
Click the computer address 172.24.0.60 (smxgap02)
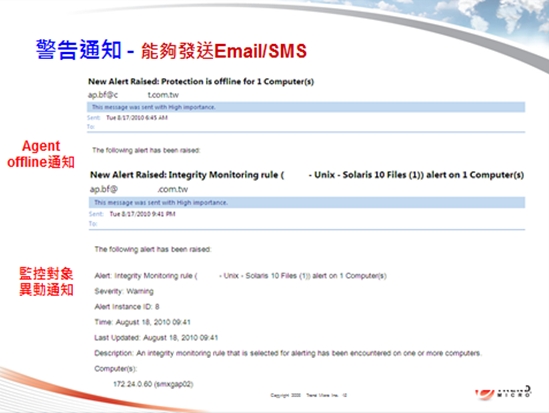click(153, 384)
